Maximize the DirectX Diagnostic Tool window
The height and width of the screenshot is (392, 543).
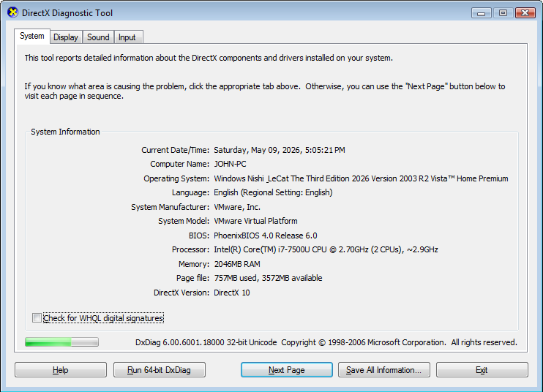503,13
